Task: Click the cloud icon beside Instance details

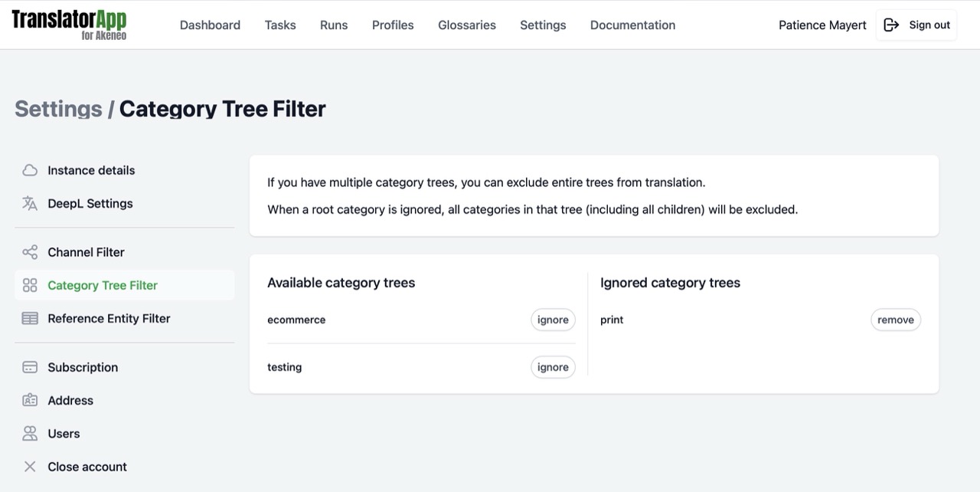Action: coord(29,169)
